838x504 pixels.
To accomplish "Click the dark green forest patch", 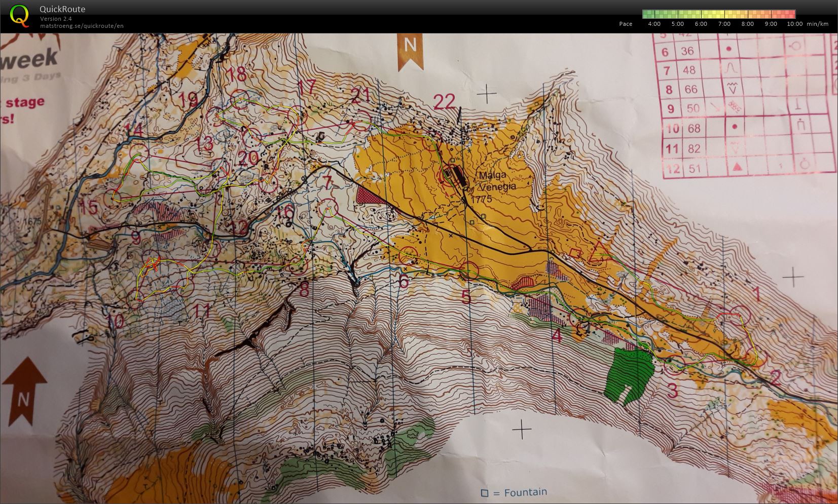I will [629, 375].
